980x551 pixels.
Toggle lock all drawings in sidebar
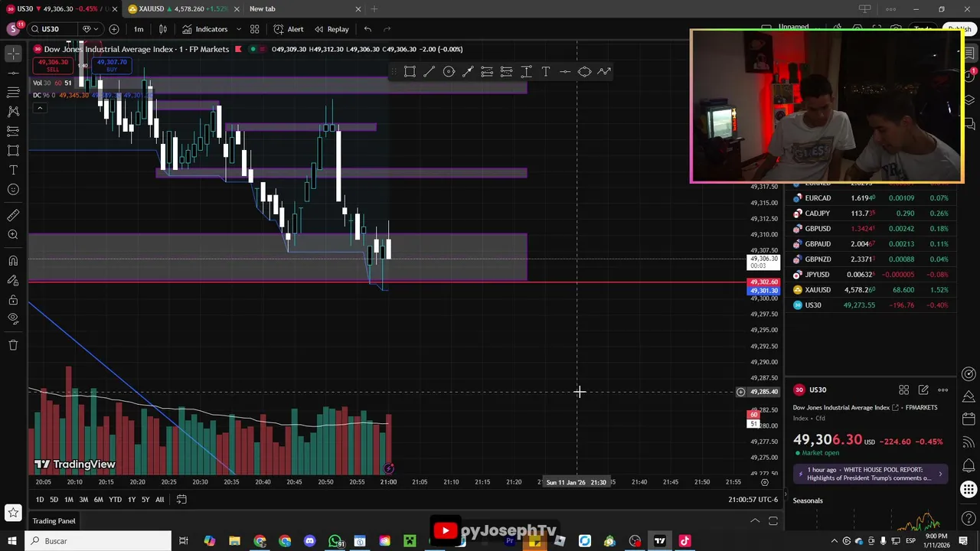(13, 300)
